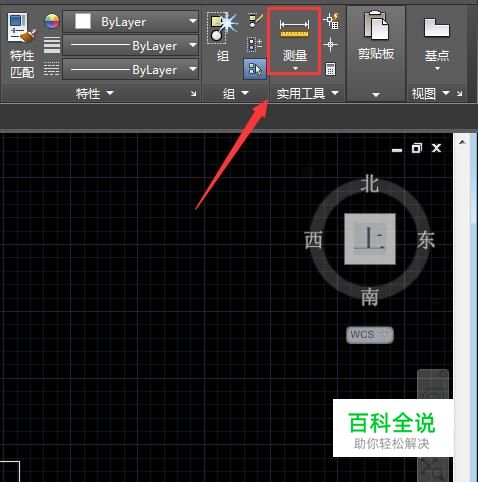Image resolution: width=478 pixels, height=482 pixels.
Task: Toggle the group selection on/off button
Action: [x=255, y=69]
